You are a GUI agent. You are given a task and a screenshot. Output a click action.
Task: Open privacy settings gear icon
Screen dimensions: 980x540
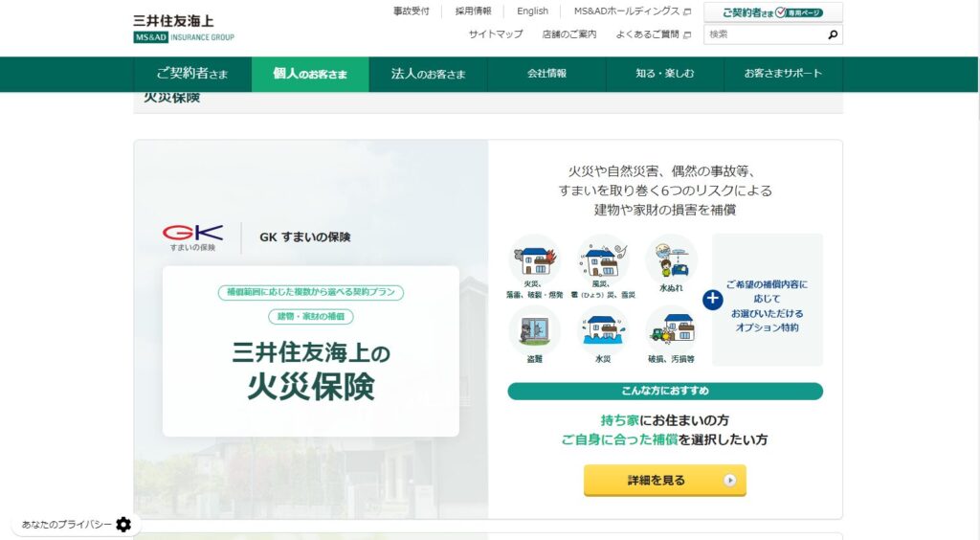[123, 525]
